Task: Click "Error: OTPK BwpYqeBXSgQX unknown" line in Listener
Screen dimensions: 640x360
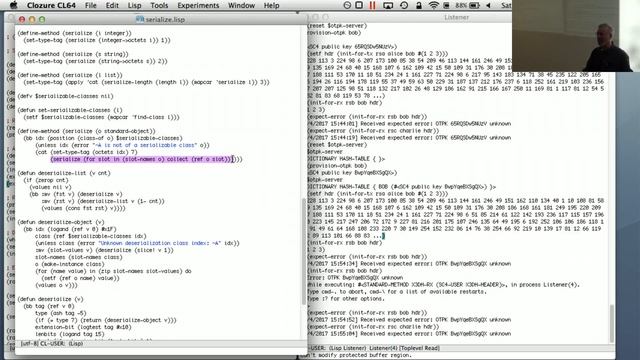Action: (356, 278)
